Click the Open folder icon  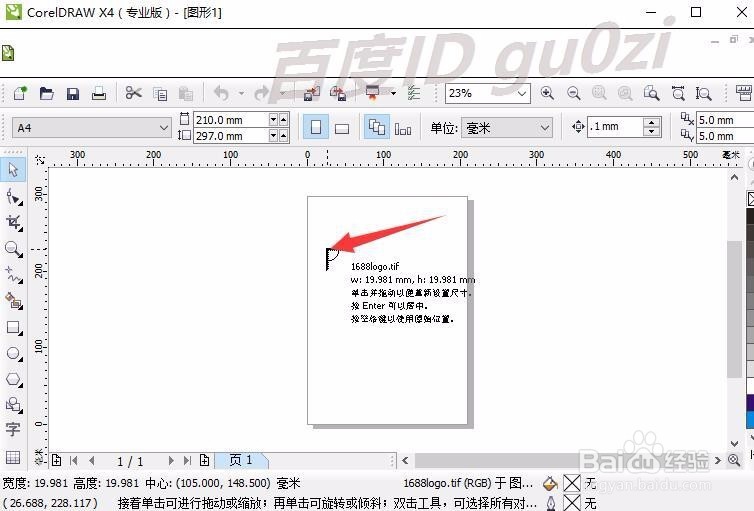point(47,93)
